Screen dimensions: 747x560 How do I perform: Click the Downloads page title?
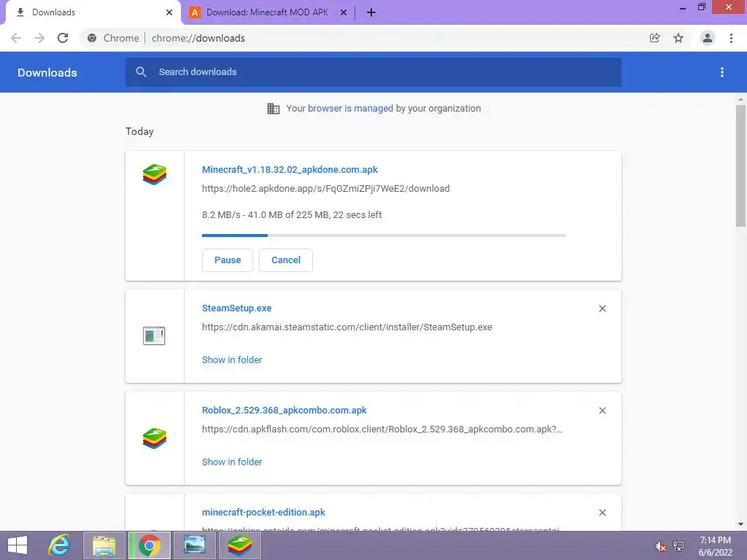click(x=47, y=72)
